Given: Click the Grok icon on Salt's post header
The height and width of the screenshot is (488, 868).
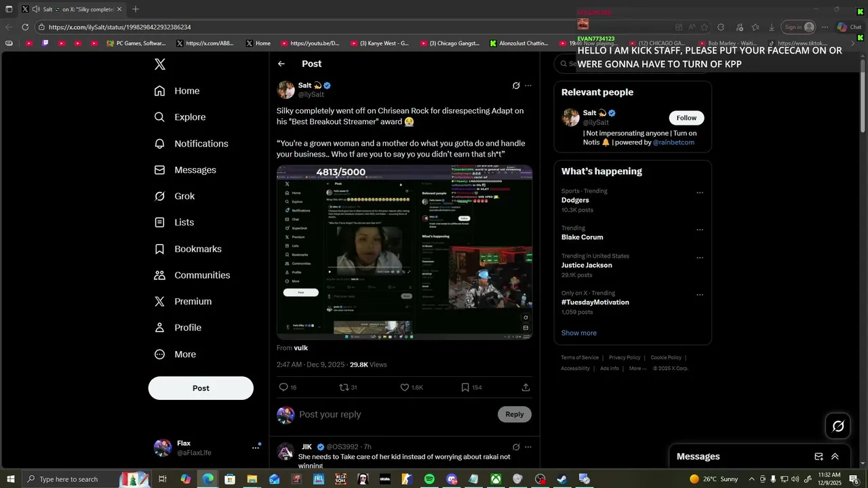Looking at the screenshot, I should (x=516, y=86).
